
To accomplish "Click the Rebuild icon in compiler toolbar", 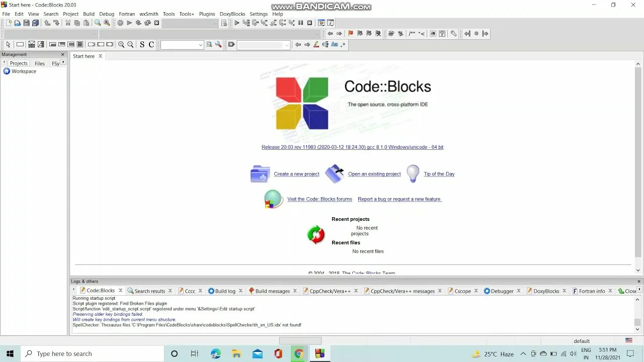I will pyautogui.click(x=147, y=23).
